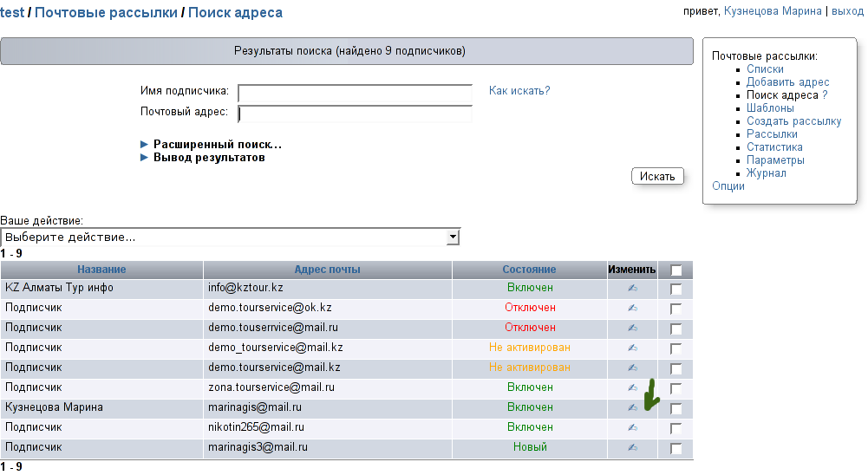Screen dimensions: 868x475
Task: Open 'Как искать?' help link
Action: (x=519, y=91)
